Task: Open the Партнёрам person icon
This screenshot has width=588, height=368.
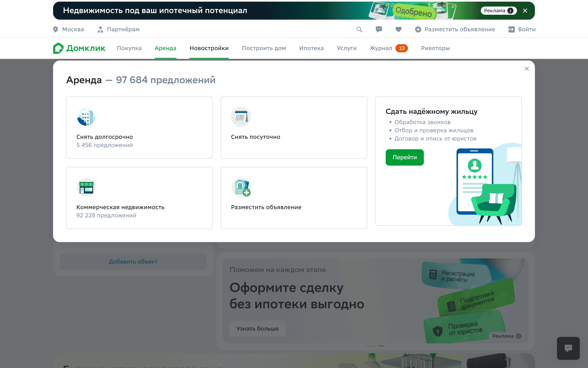Action: [x=100, y=29]
